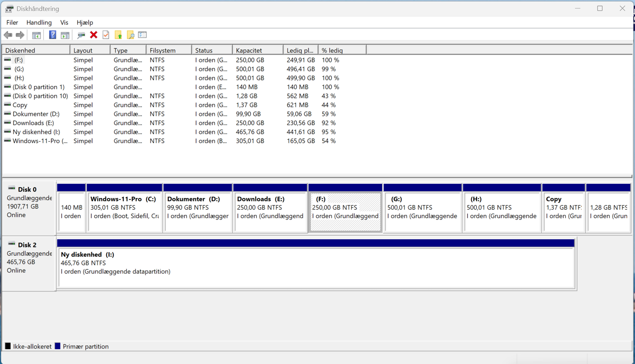Viewport: 635px width, 364px height.
Task: Click the drive icon beside (Disk 0 partition 10)
Action: click(x=7, y=96)
